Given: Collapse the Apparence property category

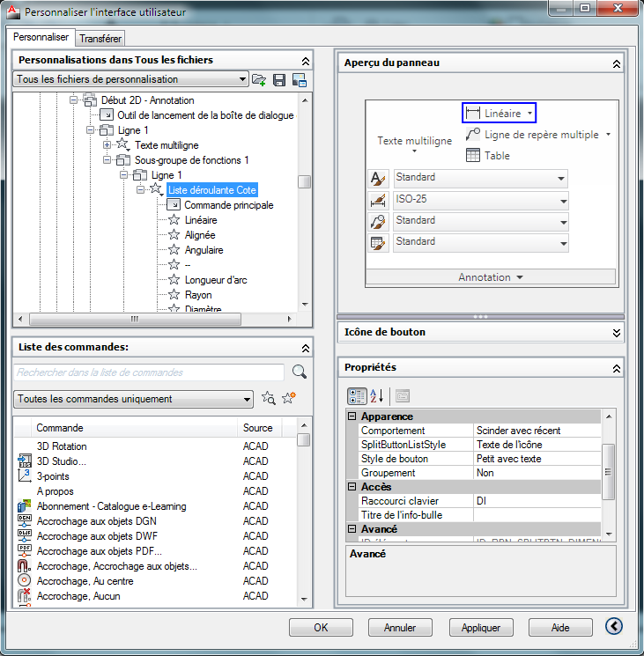Looking at the screenshot, I should tap(352, 416).
